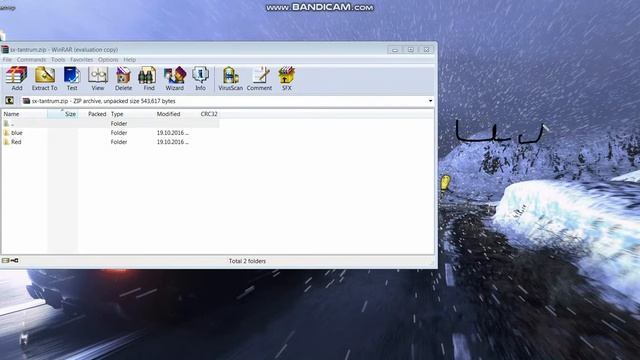Expand the archive path dropdown arrow
The width and height of the screenshot is (640, 360).
[x=430, y=101]
